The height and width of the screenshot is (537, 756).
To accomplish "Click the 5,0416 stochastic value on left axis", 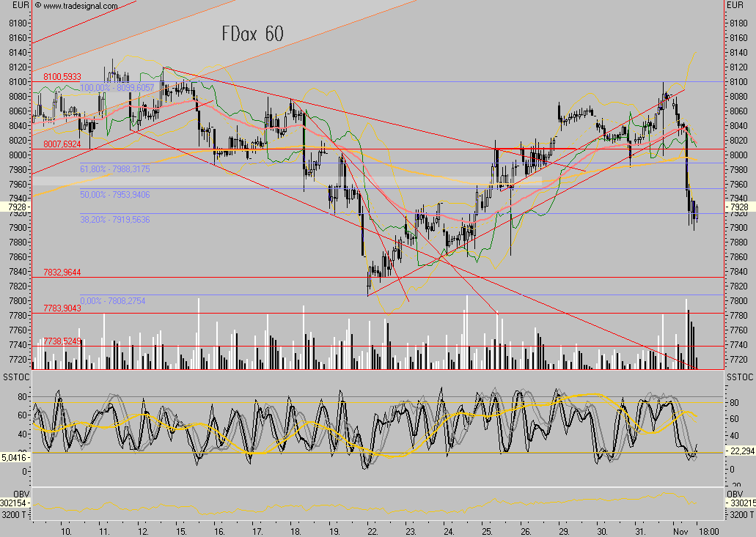I will click(x=15, y=457).
